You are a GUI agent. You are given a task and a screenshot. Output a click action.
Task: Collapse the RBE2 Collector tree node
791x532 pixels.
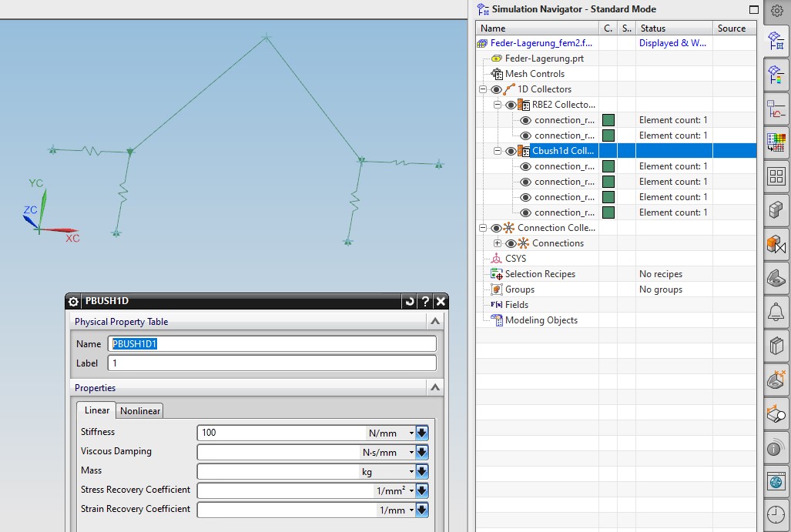click(x=498, y=105)
